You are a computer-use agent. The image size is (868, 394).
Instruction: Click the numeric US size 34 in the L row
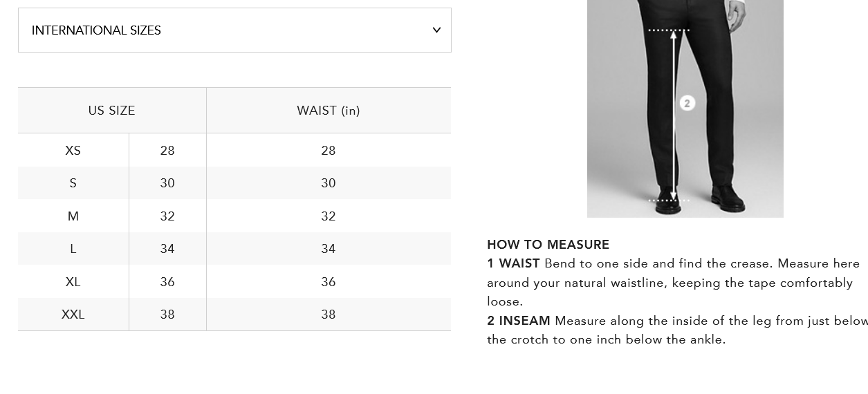pos(167,249)
